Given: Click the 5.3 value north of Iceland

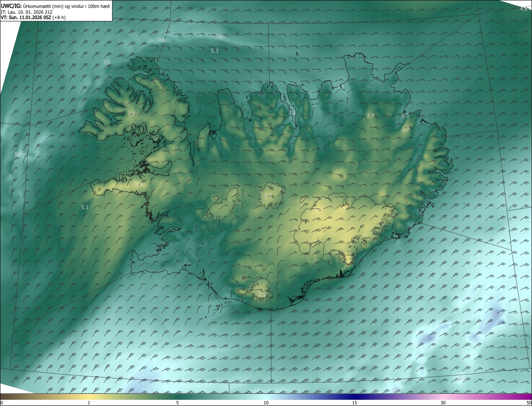Looking at the screenshot, I should click(x=214, y=51).
